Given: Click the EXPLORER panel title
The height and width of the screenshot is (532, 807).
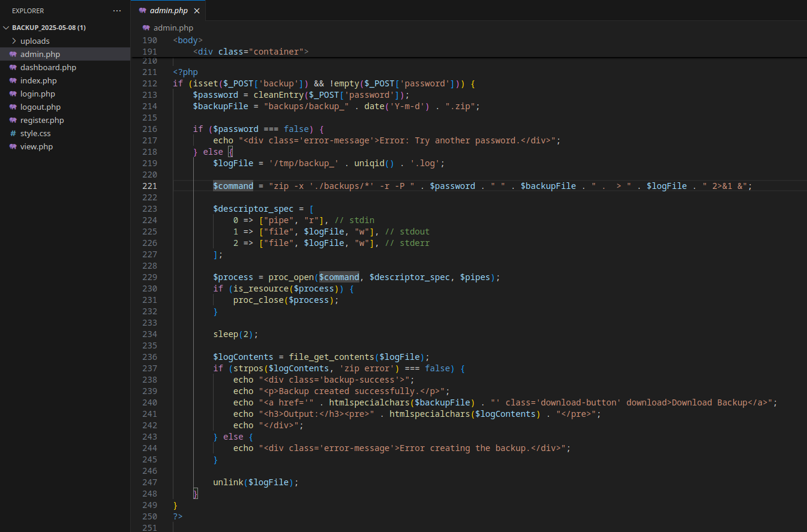Looking at the screenshot, I should pos(28,11).
